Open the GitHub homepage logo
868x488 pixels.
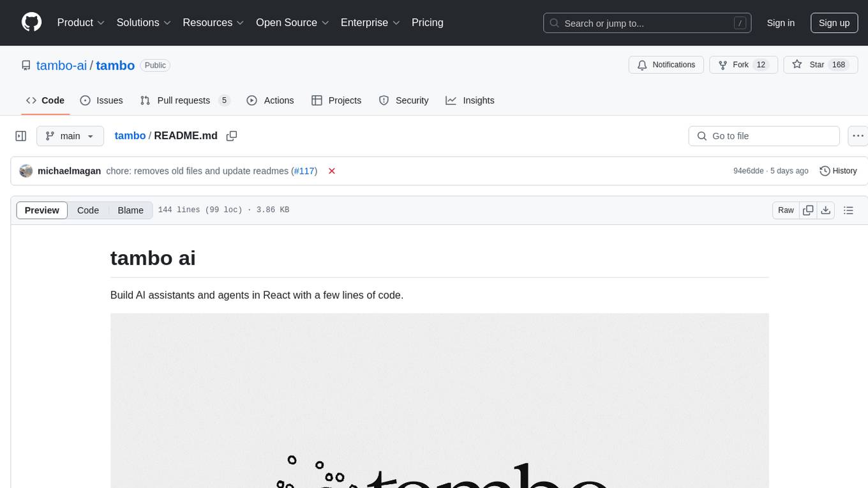click(31, 22)
